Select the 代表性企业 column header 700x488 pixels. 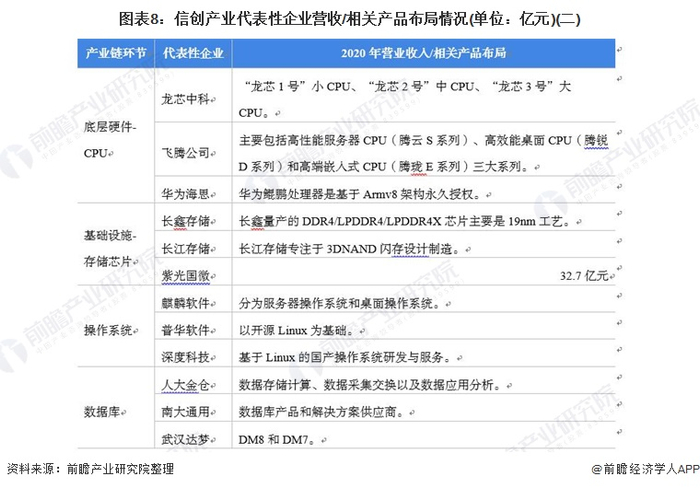[x=193, y=53]
